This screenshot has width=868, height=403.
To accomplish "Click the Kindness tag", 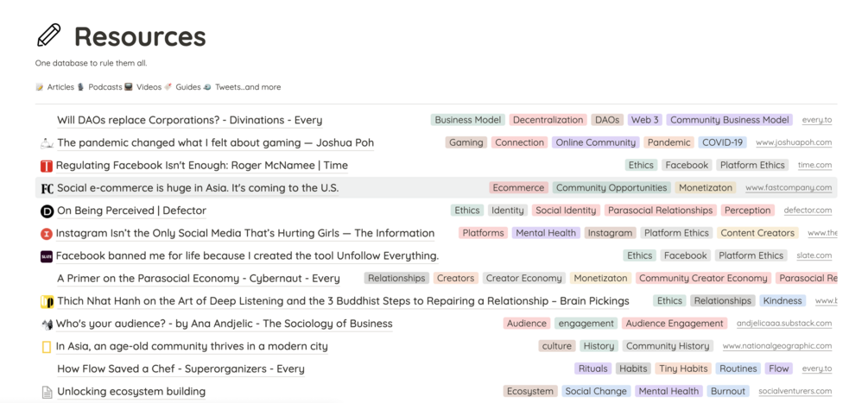I will (782, 301).
